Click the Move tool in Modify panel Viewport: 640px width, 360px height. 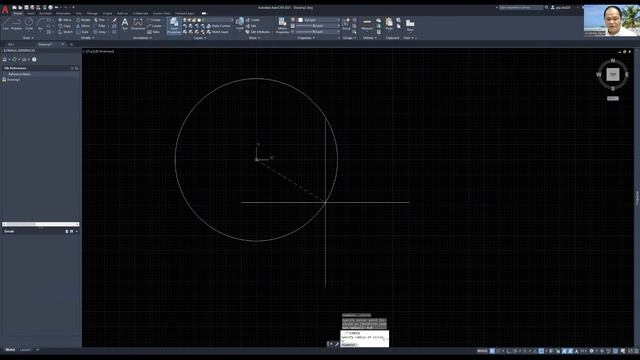[64, 20]
